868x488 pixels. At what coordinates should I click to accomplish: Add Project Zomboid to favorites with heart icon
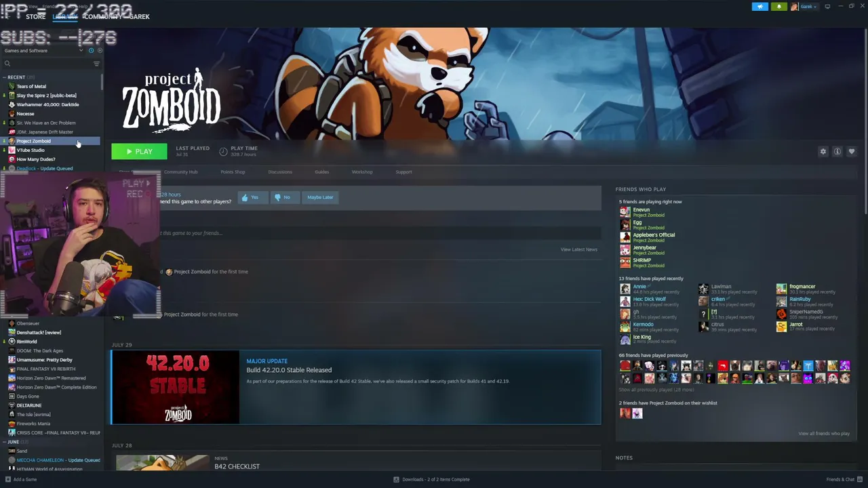[x=852, y=152]
